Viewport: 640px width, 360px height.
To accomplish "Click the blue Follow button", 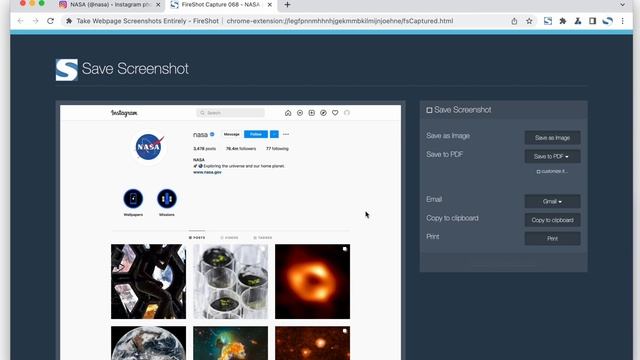I will pos(256,134).
